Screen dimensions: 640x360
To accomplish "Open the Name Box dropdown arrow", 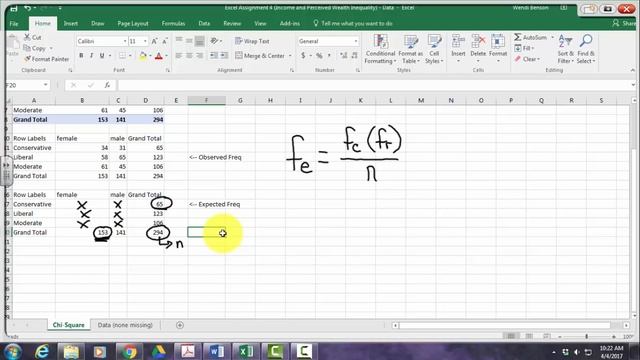I will pyautogui.click(x=45, y=85).
